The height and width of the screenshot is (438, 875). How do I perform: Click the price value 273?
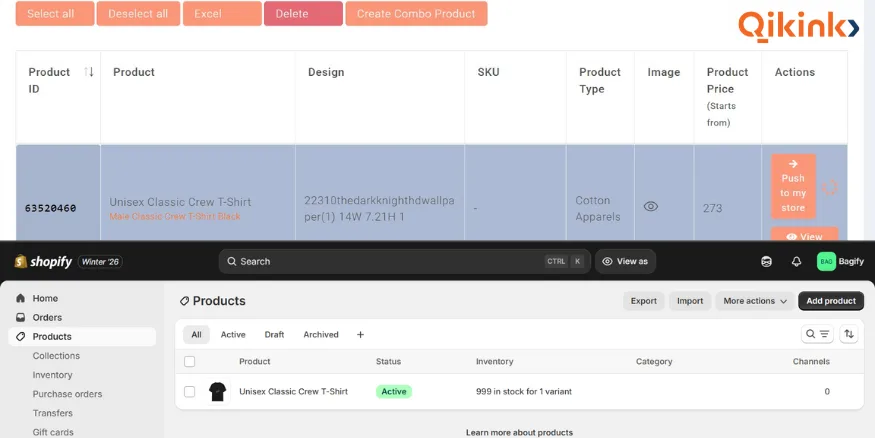[x=713, y=208]
